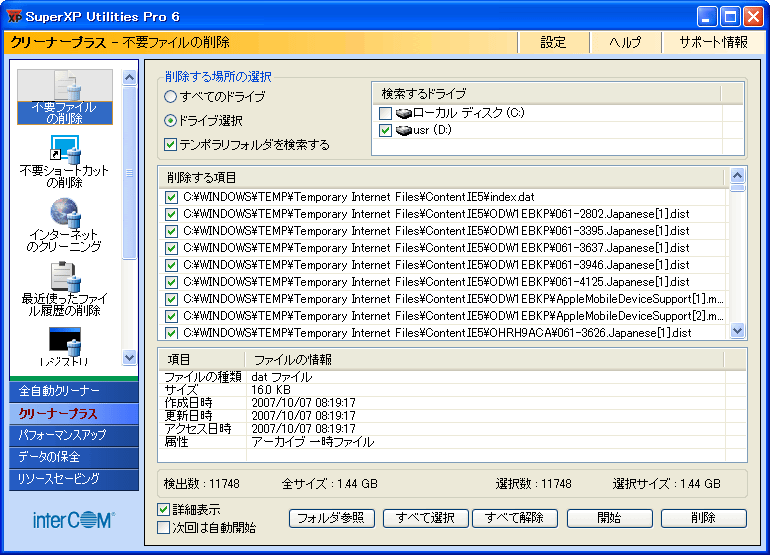
Task: Select ドライブ選択 radio button
Action: [x=170, y=121]
